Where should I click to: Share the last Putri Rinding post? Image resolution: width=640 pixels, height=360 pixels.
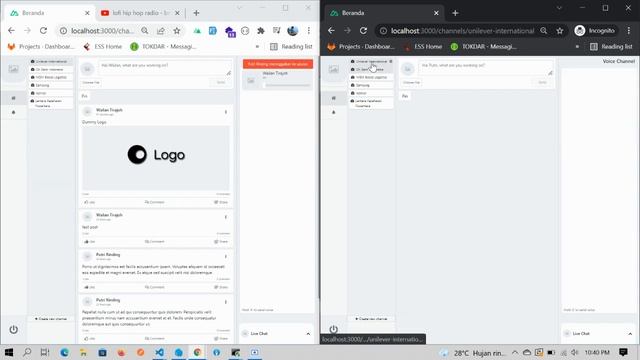[221, 338]
